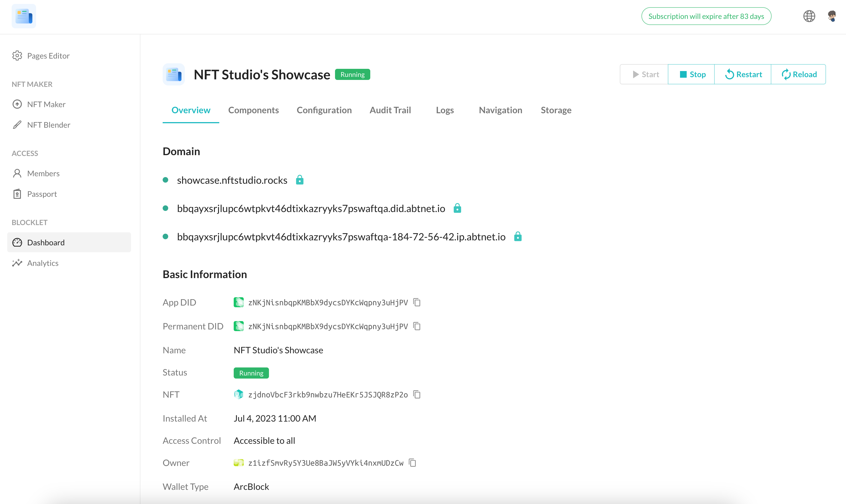Reload the blocklet
Viewport: 846px width, 504px height.
(x=799, y=74)
